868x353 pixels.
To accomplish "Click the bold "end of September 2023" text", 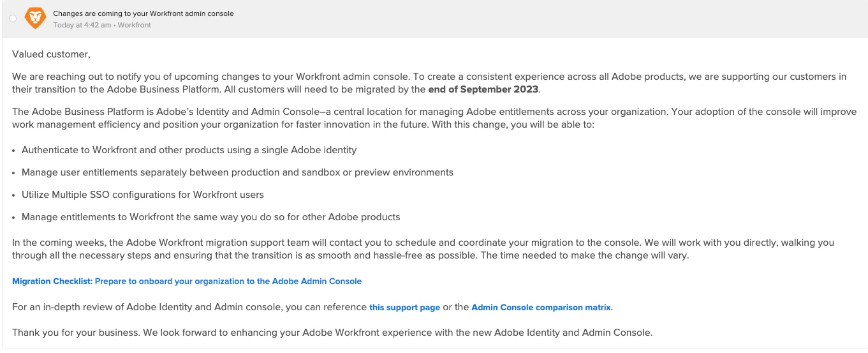I will (x=483, y=89).
